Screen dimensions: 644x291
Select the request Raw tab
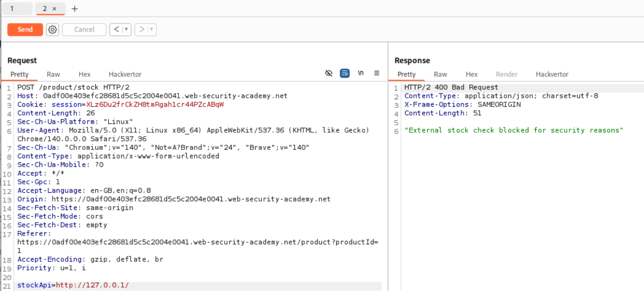pyautogui.click(x=53, y=74)
